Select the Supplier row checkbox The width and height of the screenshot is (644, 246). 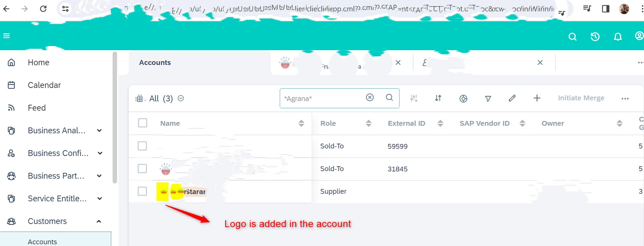coord(142,191)
